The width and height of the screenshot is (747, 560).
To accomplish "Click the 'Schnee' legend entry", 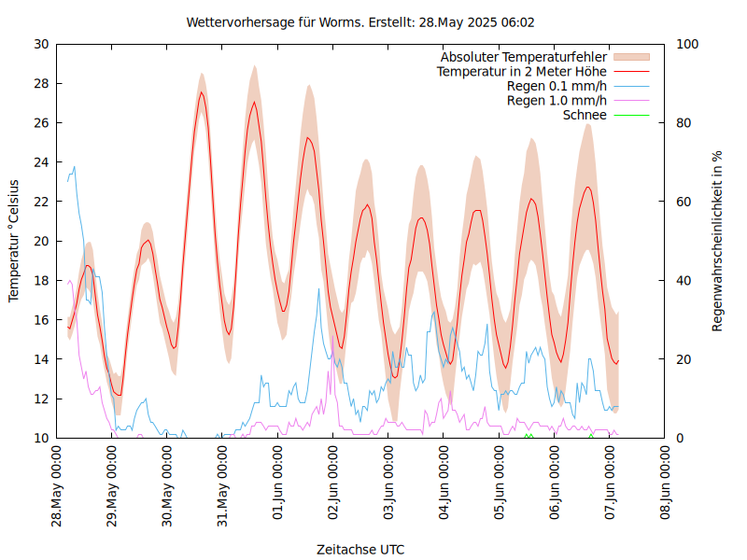I will (585, 115).
